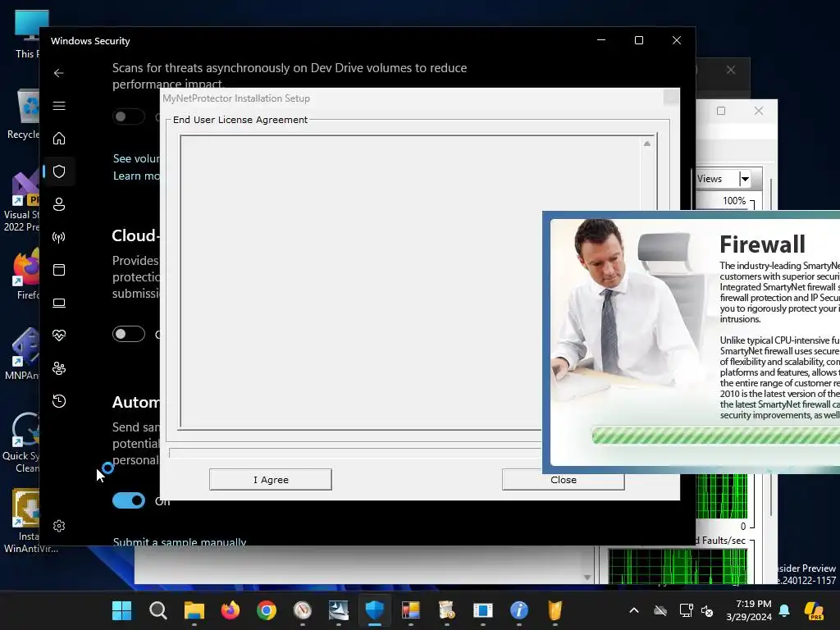This screenshot has height=630, width=840.
Task: Open Windows Security settings gear
Action: (59, 526)
